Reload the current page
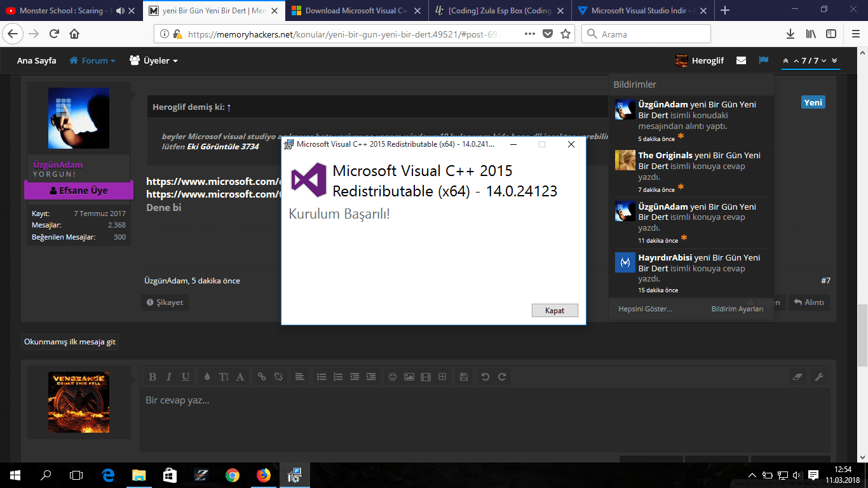 tap(55, 34)
